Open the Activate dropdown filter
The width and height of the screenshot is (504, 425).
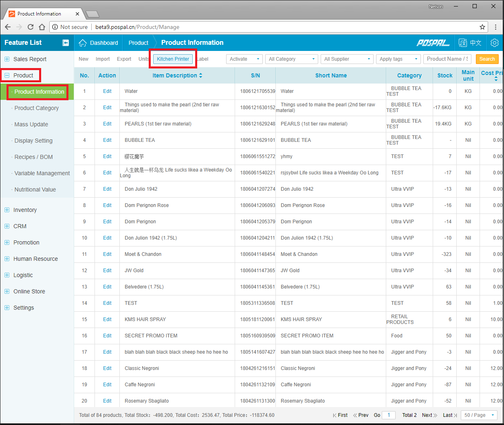click(244, 59)
